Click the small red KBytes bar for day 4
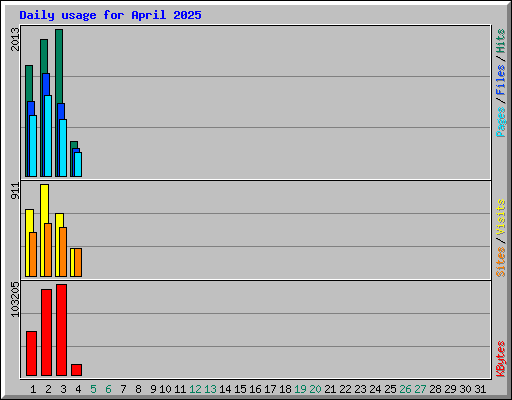This screenshot has height=400, width=512. click(x=76, y=370)
